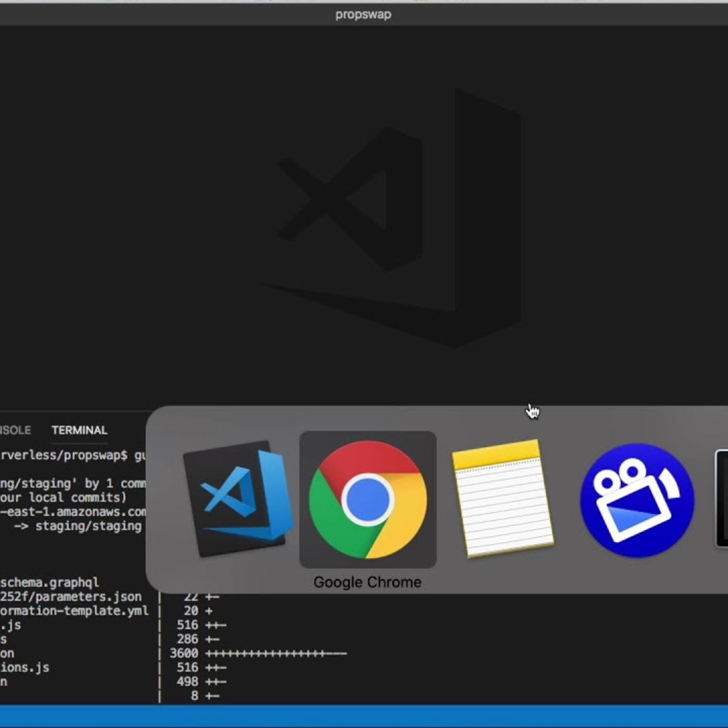Click the "Google Chrome" label text
This screenshot has width=728, height=728.
[x=367, y=582]
